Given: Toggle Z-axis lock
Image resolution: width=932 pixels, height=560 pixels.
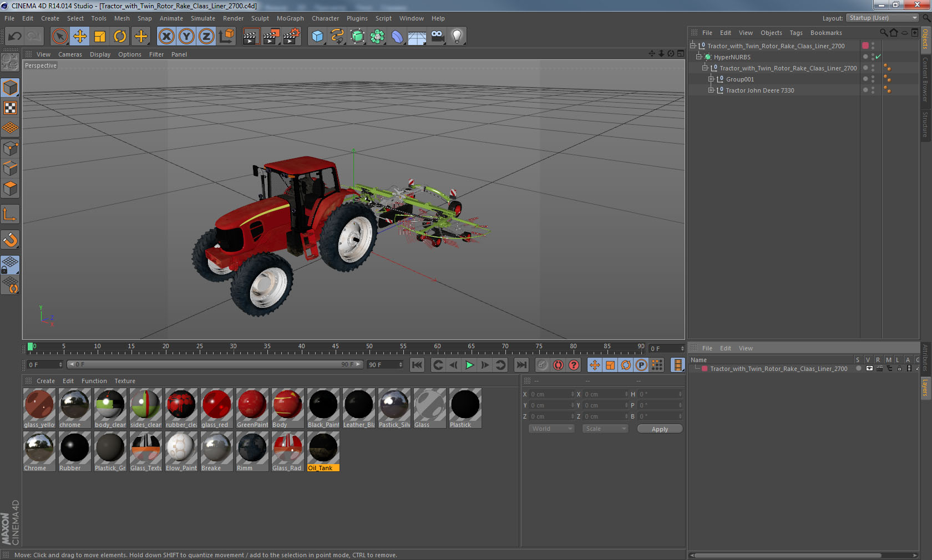Looking at the screenshot, I should tap(206, 37).
